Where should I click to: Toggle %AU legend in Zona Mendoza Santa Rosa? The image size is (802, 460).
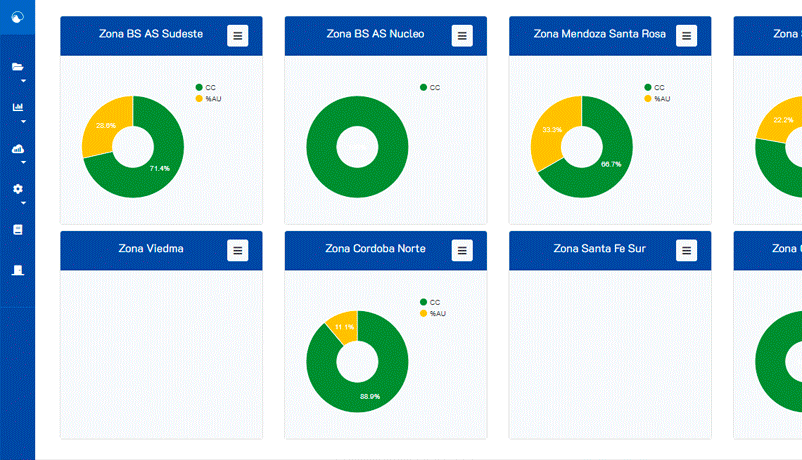point(657,99)
